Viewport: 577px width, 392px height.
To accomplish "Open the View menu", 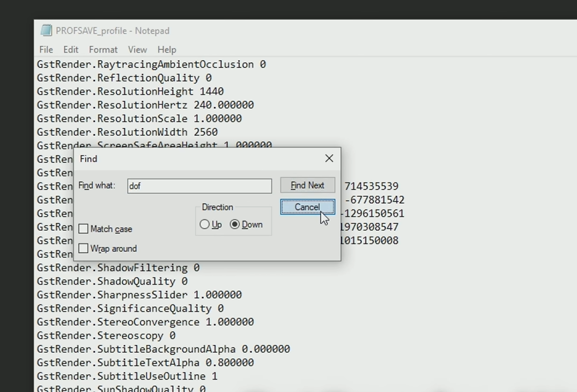I will coord(137,49).
